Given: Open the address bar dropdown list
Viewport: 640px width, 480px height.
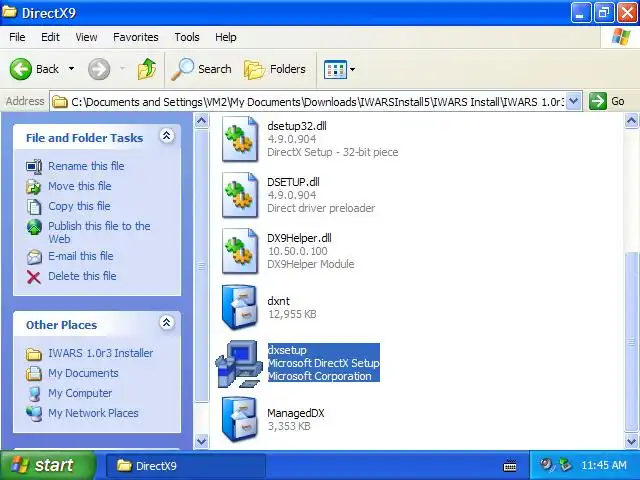Looking at the screenshot, I should [574, 101].
